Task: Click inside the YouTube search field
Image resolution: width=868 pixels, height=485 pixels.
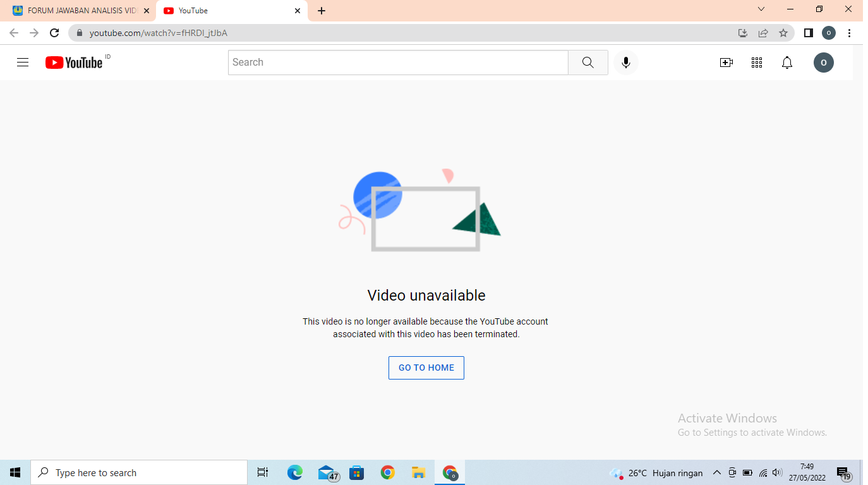Action: pyautogui.click(x=398, y=63)
